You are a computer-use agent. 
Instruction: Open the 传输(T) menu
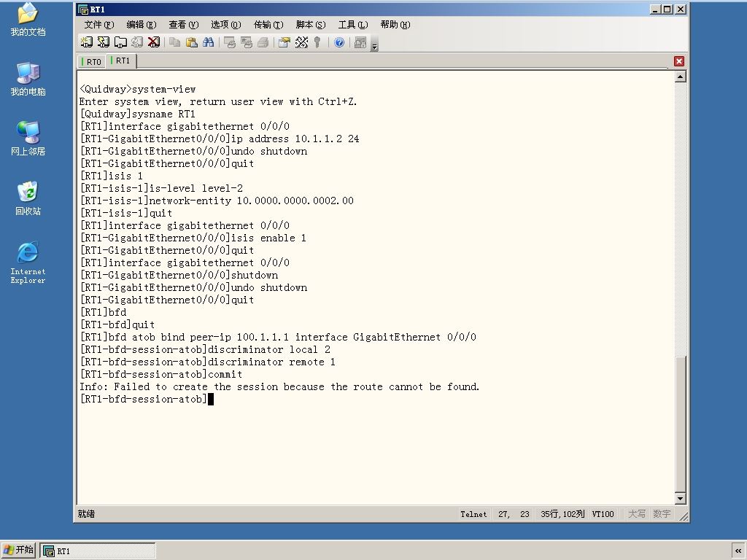pos(268,25)
